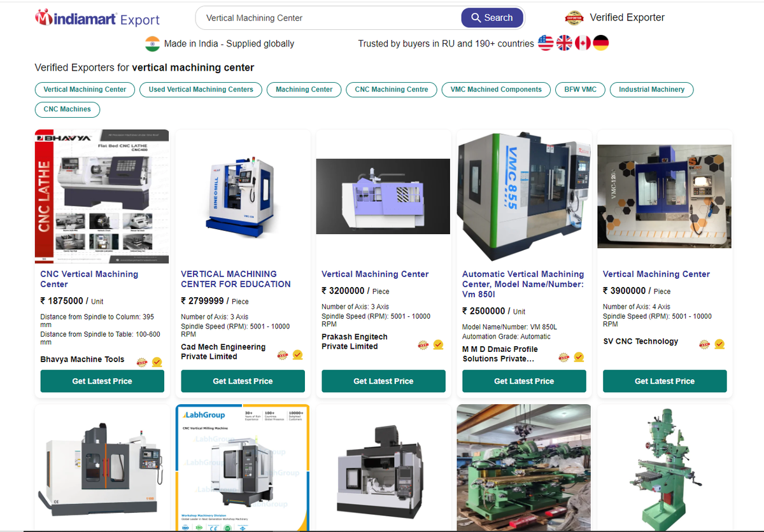Select Used Vertical Machining Centers chip
Screen dimensions: 764x532
tap(201, 90)
